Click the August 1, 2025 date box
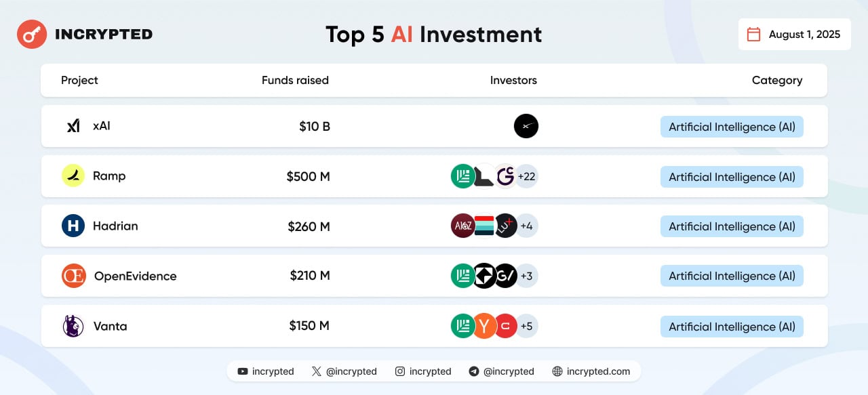 pos(794,35)
